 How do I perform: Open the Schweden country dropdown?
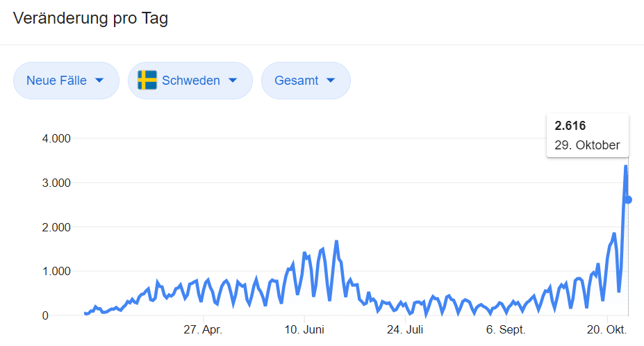[190, 81]
